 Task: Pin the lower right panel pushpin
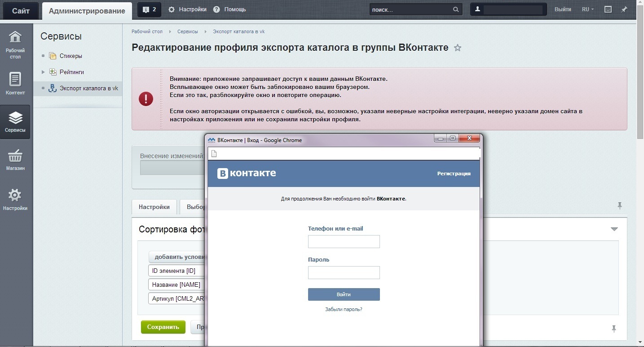click(x=614, y=329)
